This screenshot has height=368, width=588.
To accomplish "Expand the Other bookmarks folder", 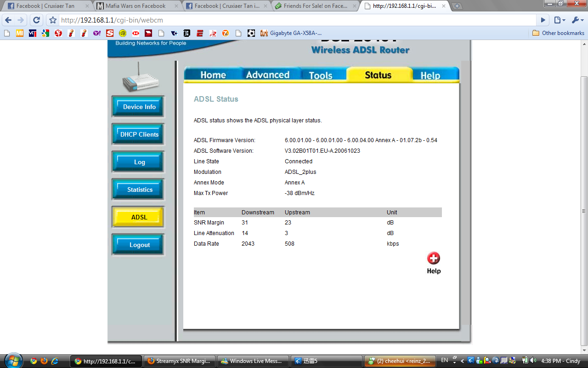I will tap(558, 33).
